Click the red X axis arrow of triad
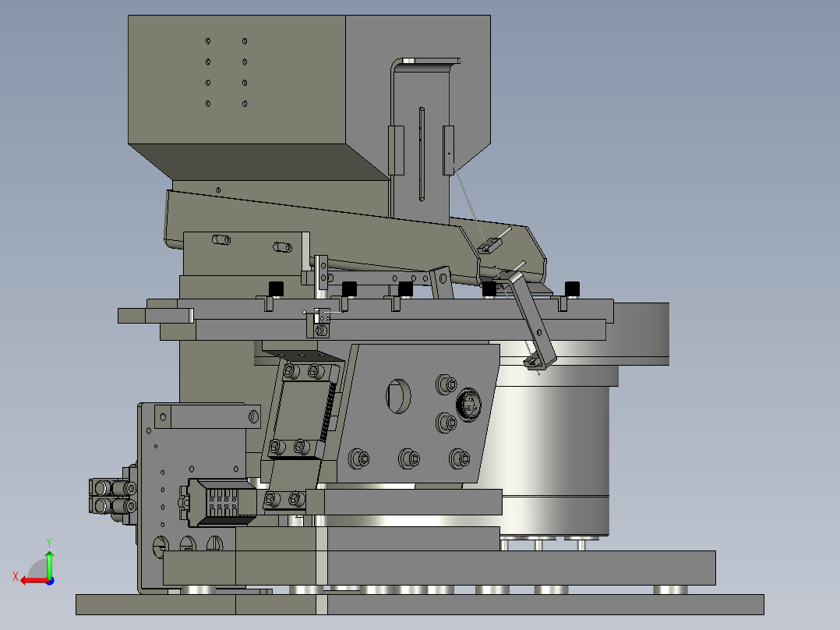The height and width of the screenshot is (630, 840). click(34, 581)
